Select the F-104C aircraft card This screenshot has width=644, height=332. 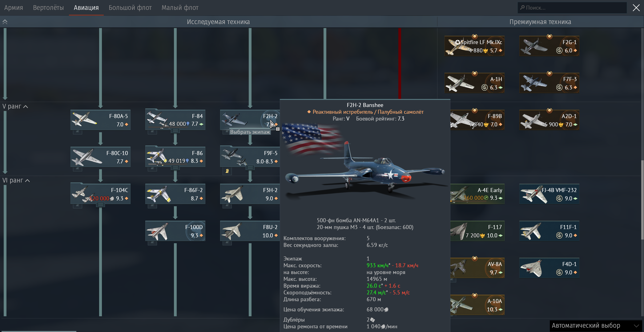pyautogui.click(x=100, y=194)
